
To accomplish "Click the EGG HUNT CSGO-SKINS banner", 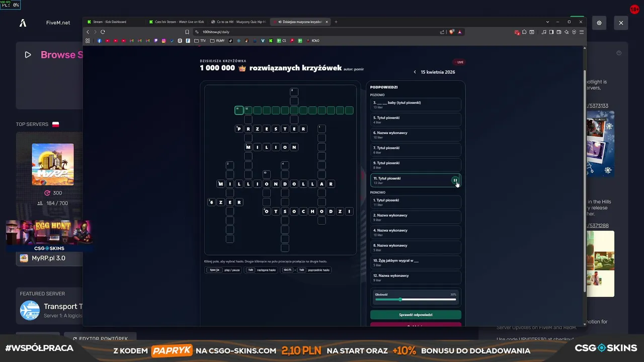I will click(49, 235).
